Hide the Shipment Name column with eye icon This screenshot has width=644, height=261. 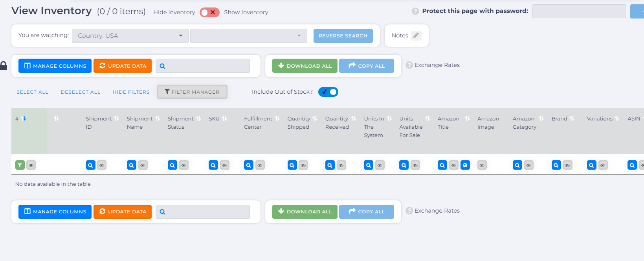coord(143,165)
